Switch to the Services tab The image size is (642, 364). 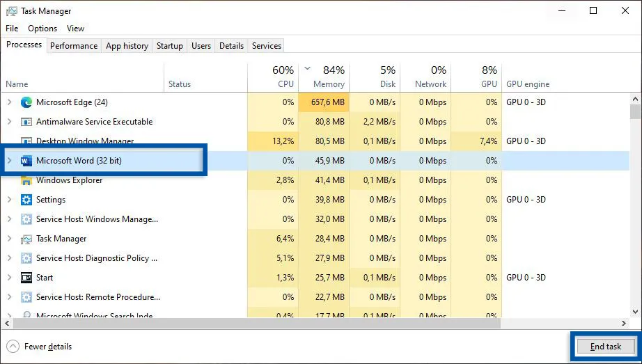pyautogui.click(x=267, y=46)
